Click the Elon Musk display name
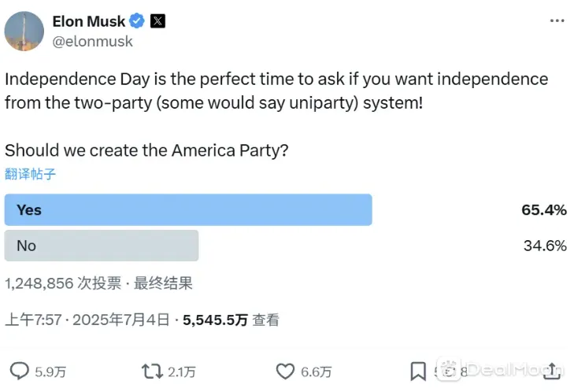This screenshot has width=574, height=392. pyautogui.click(x=88, y=21)
